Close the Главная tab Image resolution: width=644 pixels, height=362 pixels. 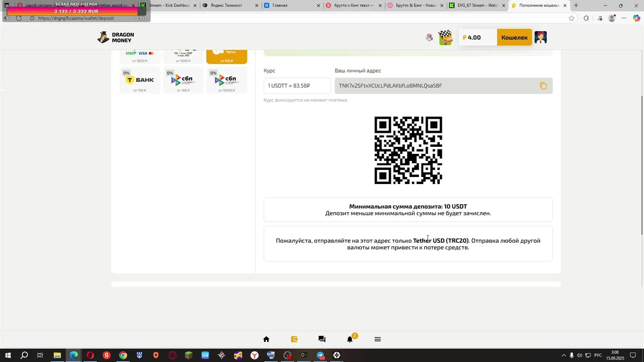tap(318, 6)
